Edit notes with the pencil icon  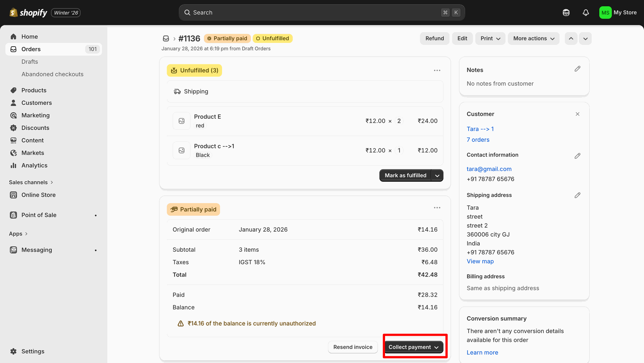coord(577,69)
